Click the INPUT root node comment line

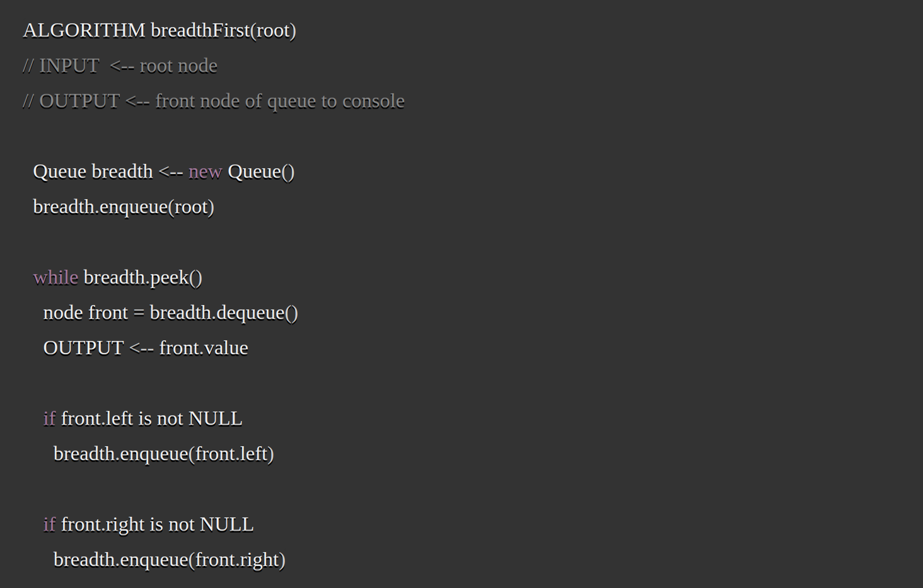120,66
